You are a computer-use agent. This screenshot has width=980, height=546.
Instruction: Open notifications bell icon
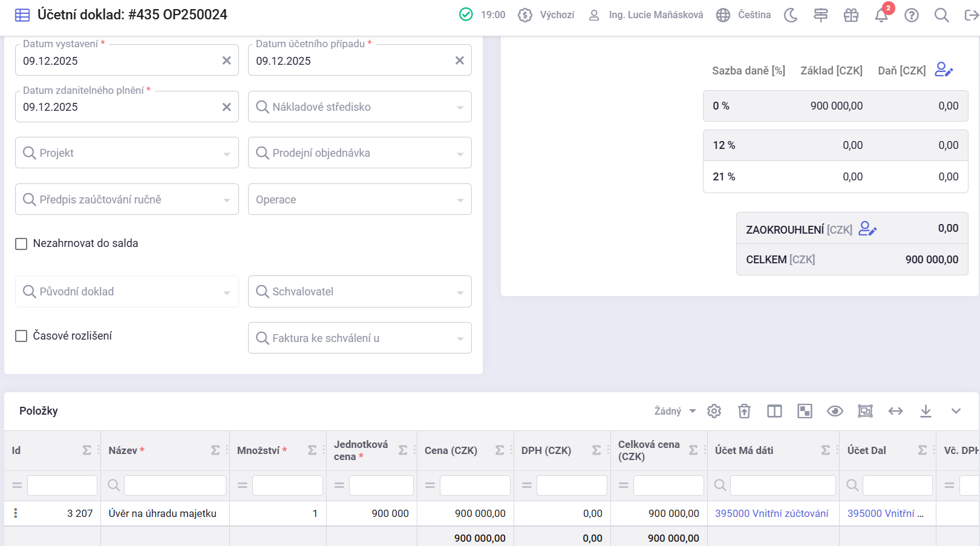[x=881, y=15]
